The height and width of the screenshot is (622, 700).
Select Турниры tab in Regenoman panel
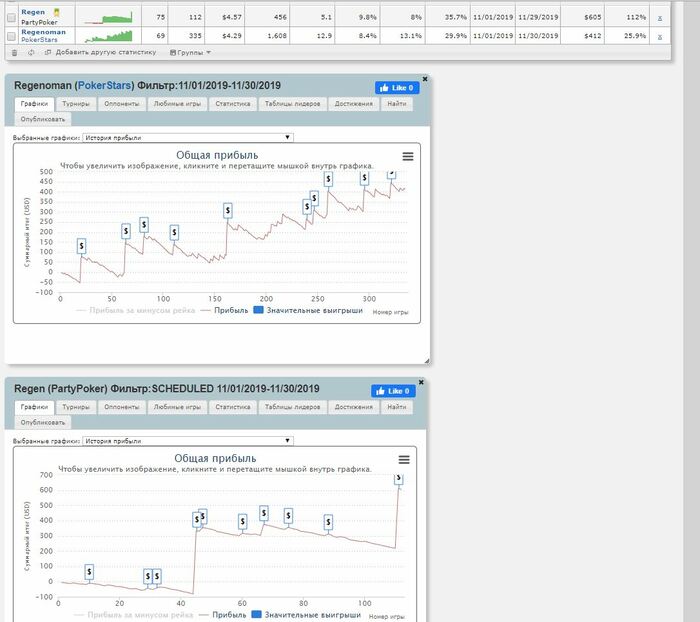pos(76,104)
